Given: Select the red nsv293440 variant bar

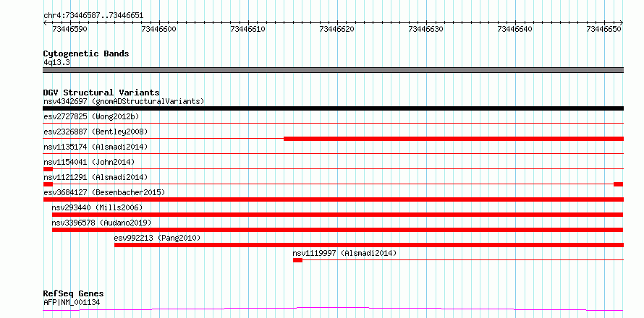Looking at the screenshot, I should [x=338, y=215].
